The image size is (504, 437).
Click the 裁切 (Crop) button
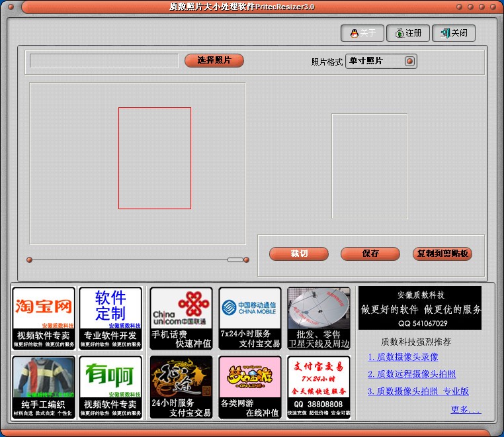tap(299, 254)
